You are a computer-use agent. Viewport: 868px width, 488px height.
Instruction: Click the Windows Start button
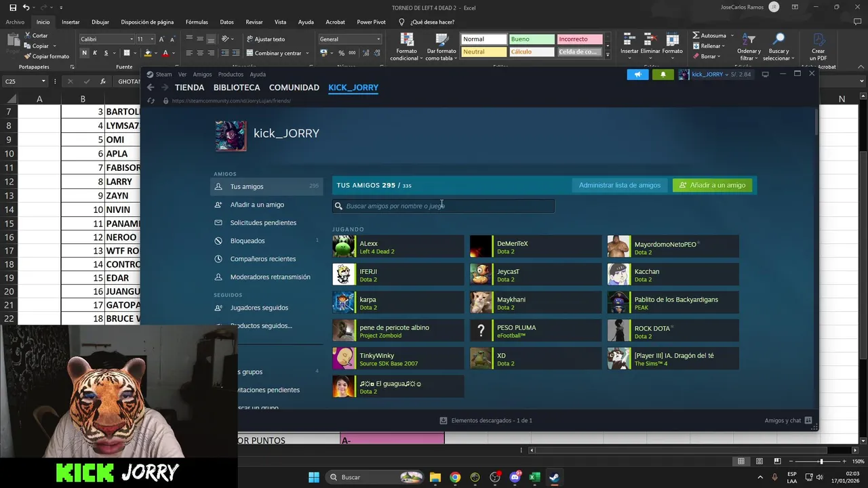314,477
